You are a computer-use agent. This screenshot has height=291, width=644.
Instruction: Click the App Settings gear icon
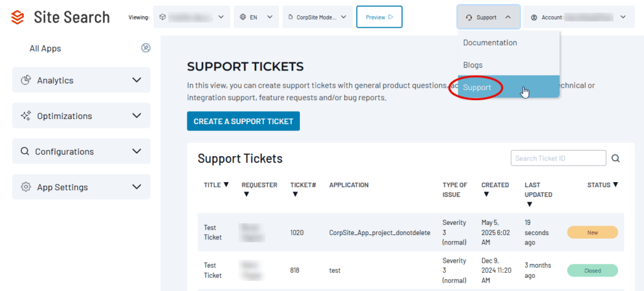tap(26, 187)
